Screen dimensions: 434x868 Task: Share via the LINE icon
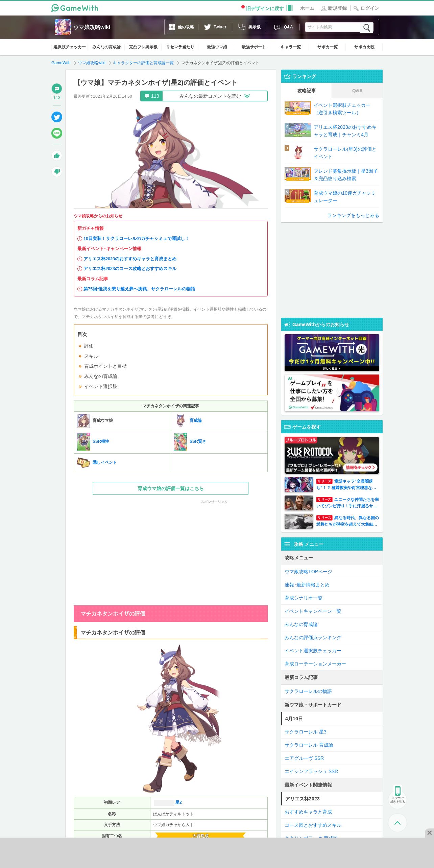57,133
